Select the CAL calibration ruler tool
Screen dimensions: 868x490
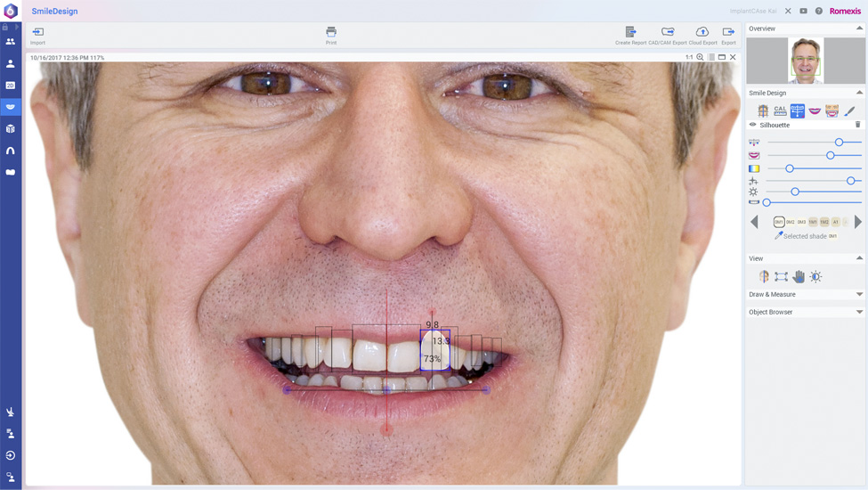(780, 111)
